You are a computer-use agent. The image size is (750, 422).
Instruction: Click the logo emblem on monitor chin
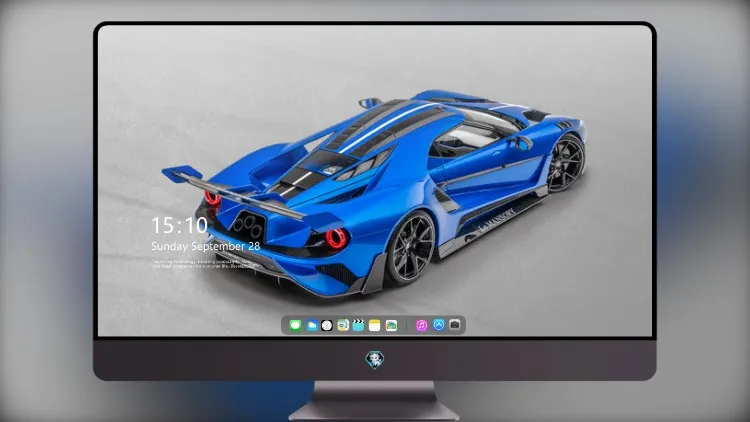tap(375, 360)
